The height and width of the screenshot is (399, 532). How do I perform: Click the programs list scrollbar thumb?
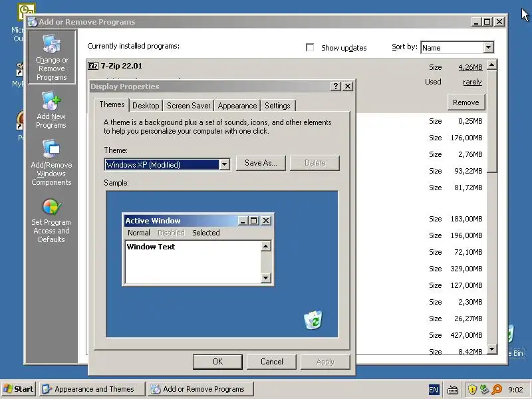click(492, 121)
